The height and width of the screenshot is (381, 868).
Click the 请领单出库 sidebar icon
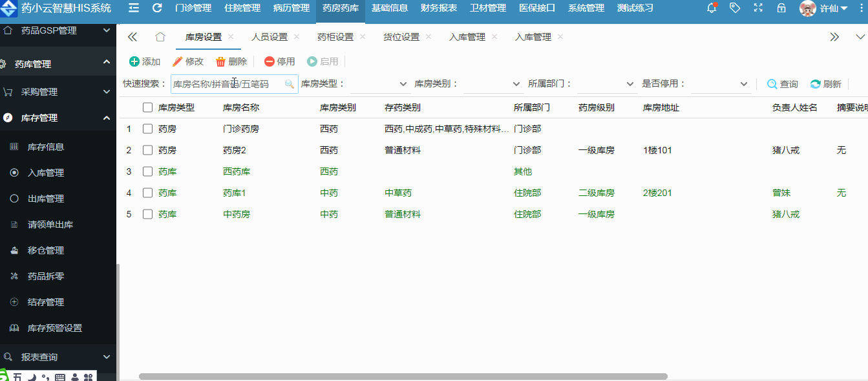tap(14, 224)
